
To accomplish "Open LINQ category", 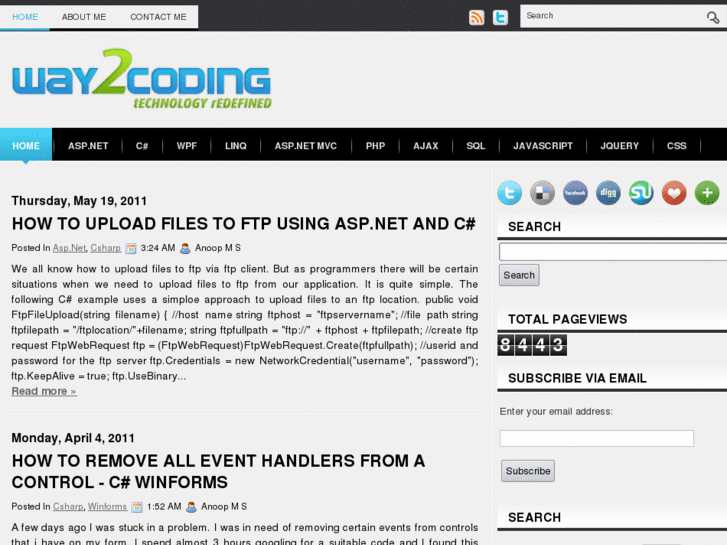I will point(236,146).
